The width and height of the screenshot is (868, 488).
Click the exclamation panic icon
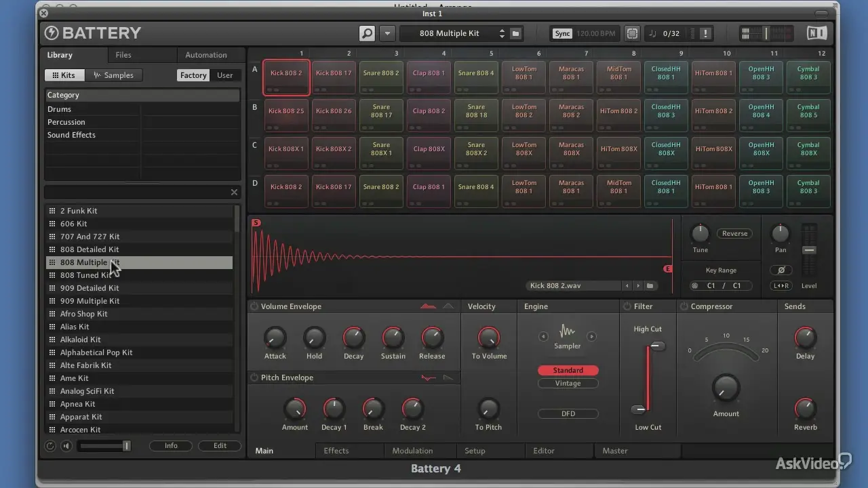coord(705,33)
